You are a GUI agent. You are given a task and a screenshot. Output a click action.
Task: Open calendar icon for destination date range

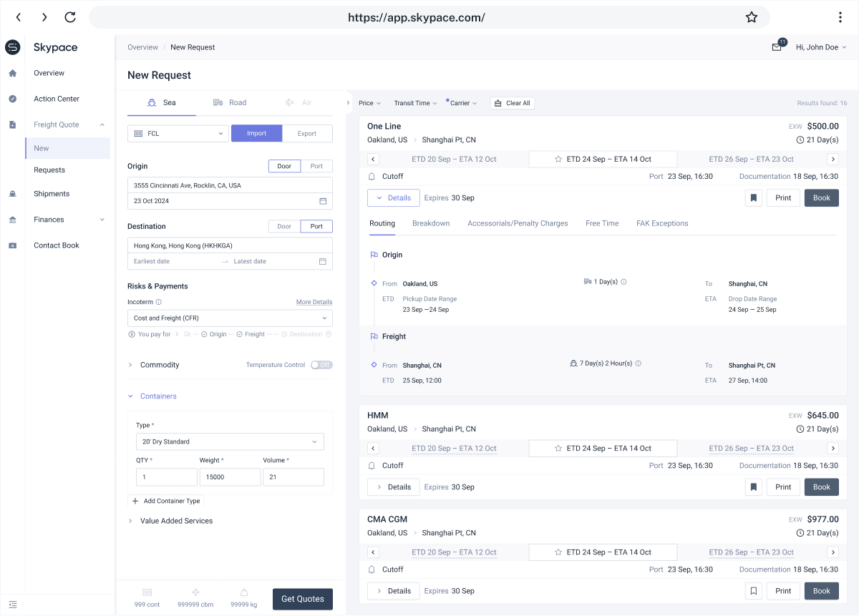point(323,261)
